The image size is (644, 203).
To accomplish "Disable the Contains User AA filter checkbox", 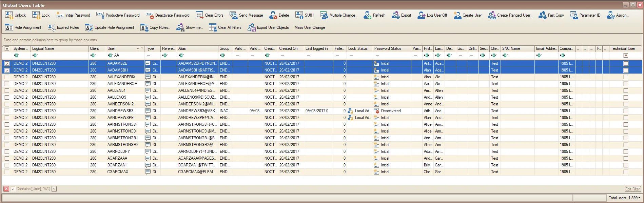I will pos(13,189).
